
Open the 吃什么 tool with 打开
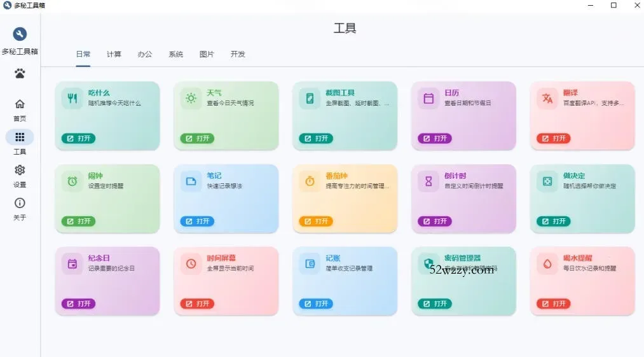78,139
